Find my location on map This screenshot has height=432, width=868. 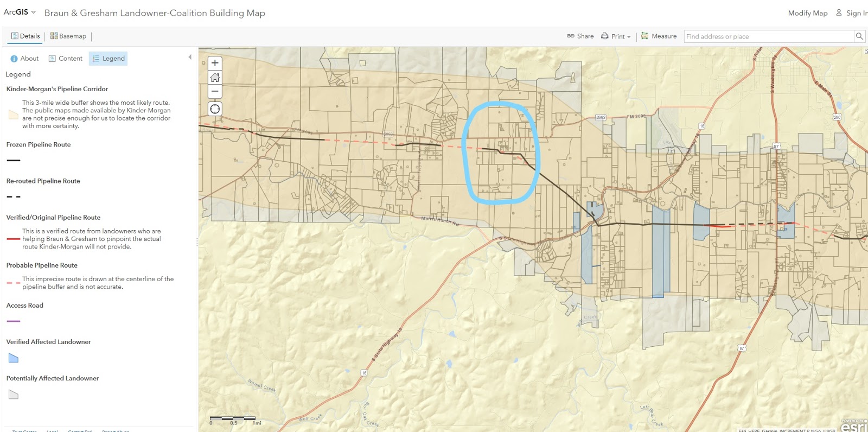pos(215,109)
